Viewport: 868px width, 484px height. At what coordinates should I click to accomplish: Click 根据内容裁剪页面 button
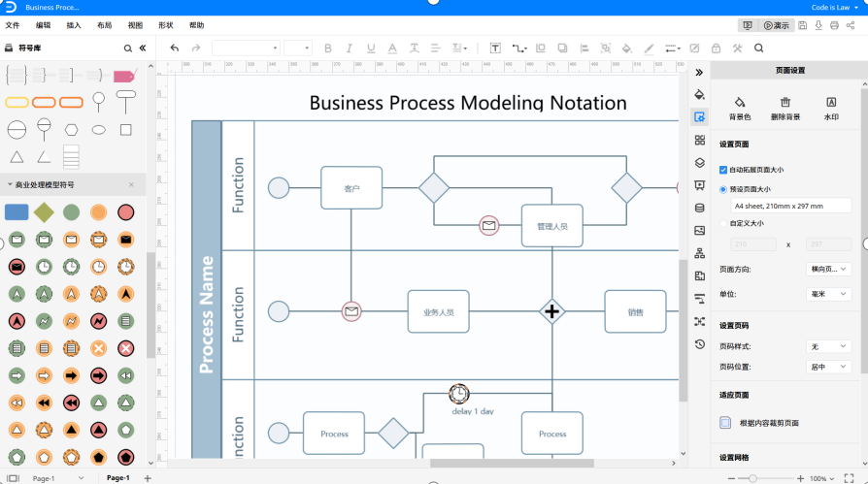click(x=725, y=423)
